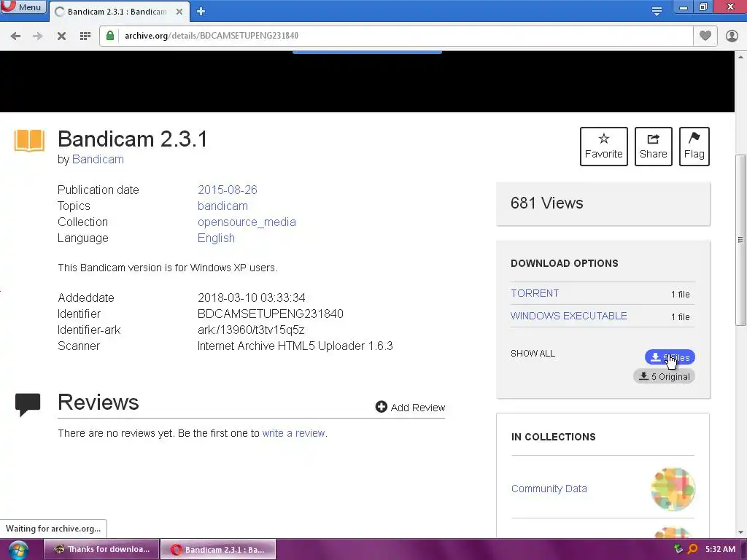
Task: Click the blue 5 Files download button
Action: click(x=670, y=357)
